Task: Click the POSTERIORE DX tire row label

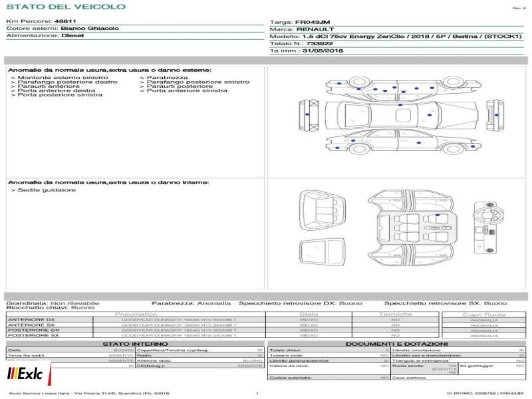Action: (x=34, y=330)
